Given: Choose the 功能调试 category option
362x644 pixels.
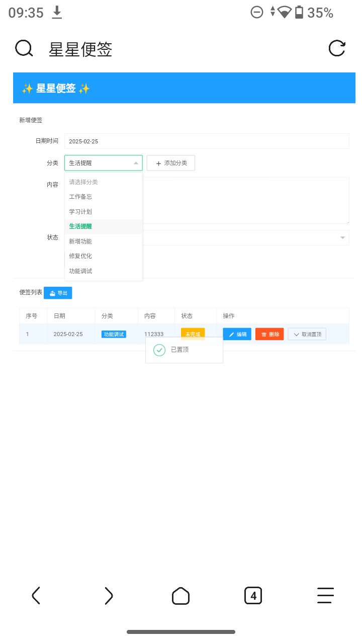Looking at the screenshot, I should click(x=81, y=271).
